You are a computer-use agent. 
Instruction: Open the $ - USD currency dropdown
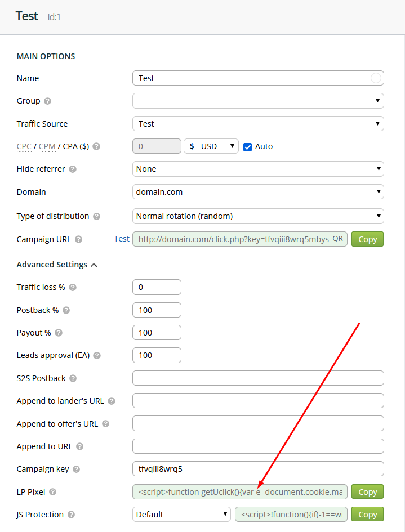(211, 146)
